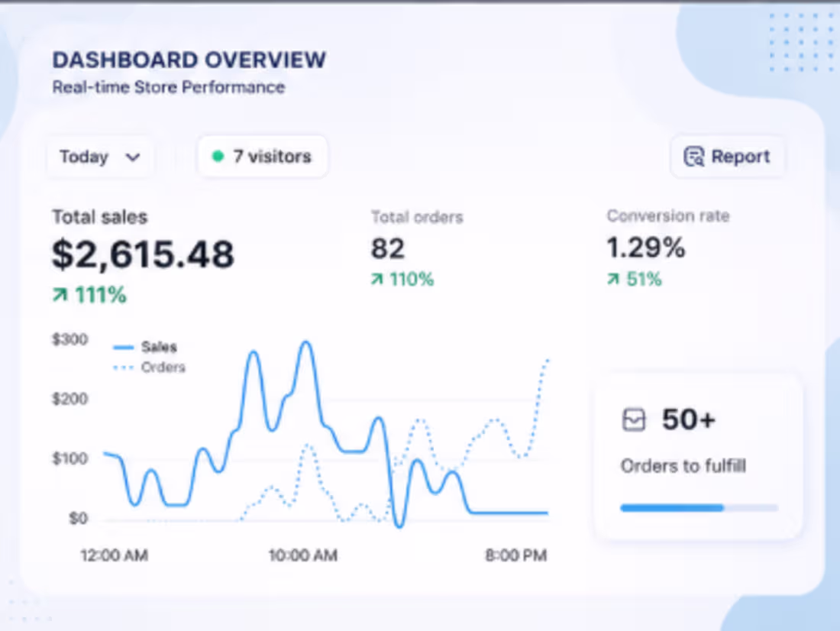Screen dimensions: 840x631
Task: Click the $300 axis label
Action: coord(70,339)
